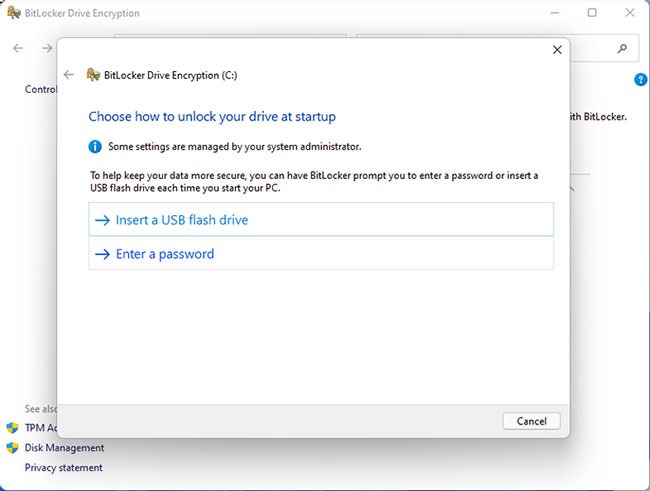Click the 'BitLocker Drive Encryption (C:)' wizard title
The image size is (650, 491).
(x=170, y=75)
